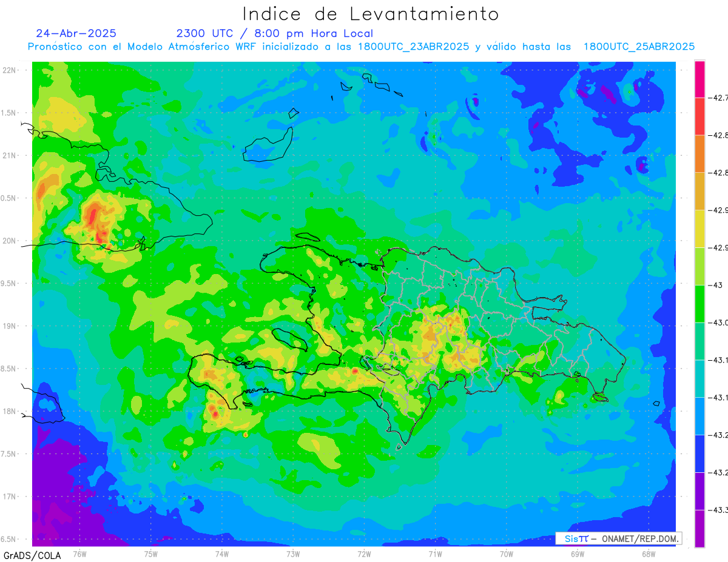This screenshot has width=728, height=562.
Task: Click the 9.5N latitude label
Action: click(9, 283)
